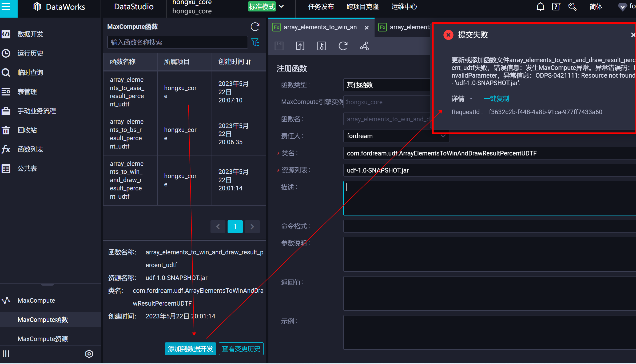Click the 示例 text area
Image resolution: width=636 pixels, height=364 pixels.
[490, 332]
